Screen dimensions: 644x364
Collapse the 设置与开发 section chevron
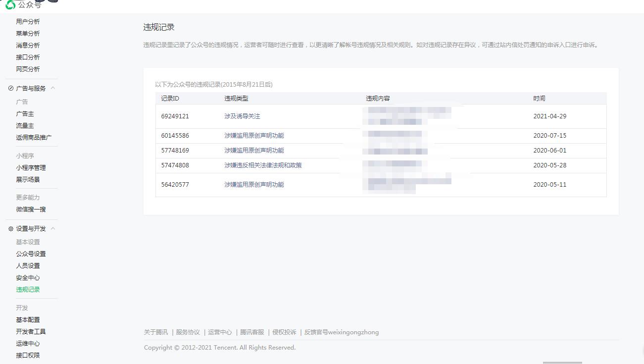pyautogui.click(x=53, y=228)
